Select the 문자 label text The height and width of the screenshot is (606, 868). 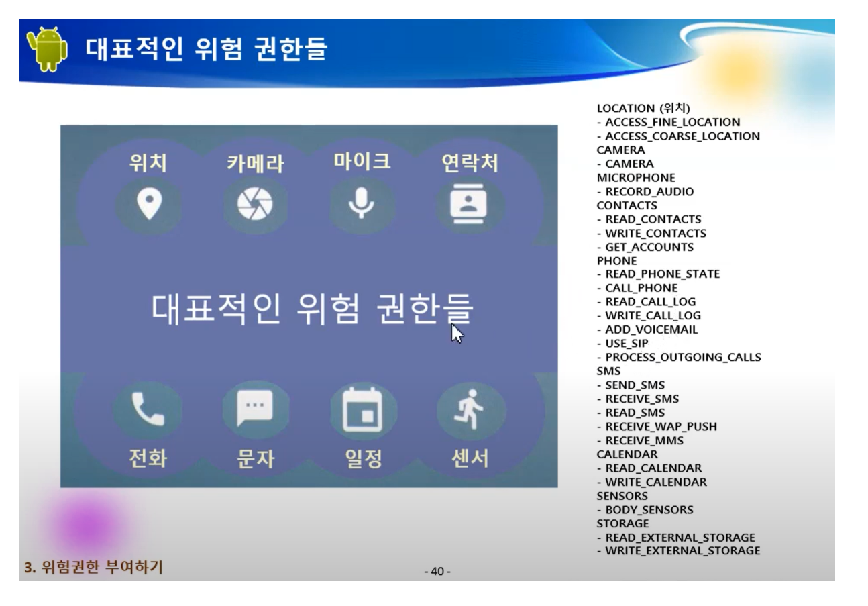(x=255, y=459)
